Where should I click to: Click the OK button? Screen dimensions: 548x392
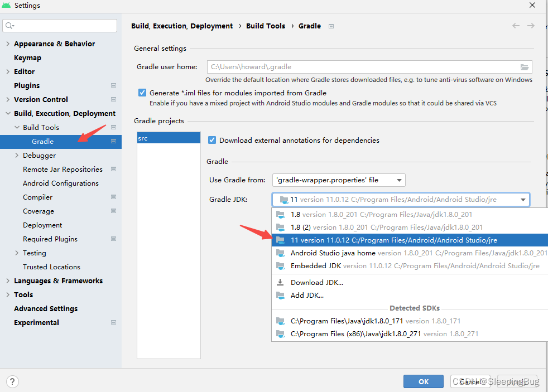click(423, 381)
